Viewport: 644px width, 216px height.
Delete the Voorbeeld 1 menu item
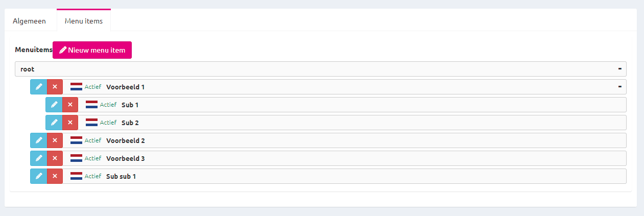[x=55, y=87]
